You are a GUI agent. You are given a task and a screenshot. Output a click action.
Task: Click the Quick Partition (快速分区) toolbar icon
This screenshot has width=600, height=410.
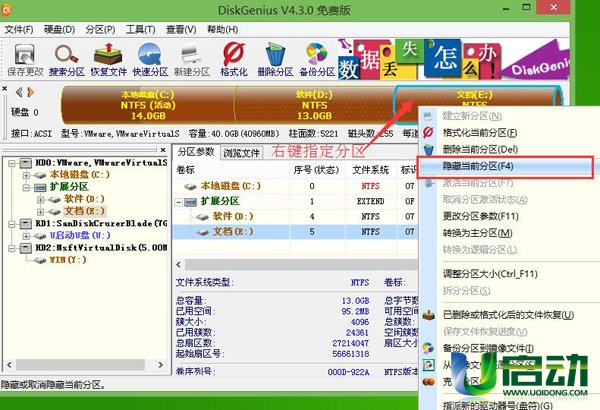point(150,60)
